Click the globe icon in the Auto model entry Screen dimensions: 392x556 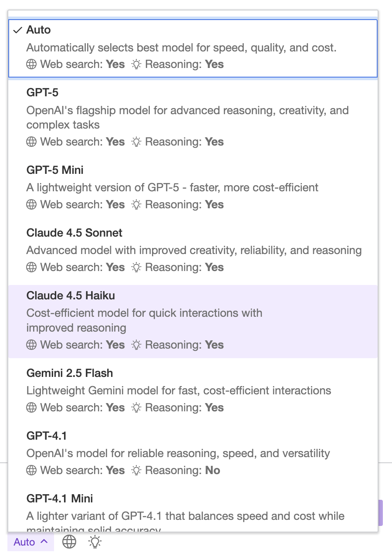pyautogui.click(x=31, y=64)
